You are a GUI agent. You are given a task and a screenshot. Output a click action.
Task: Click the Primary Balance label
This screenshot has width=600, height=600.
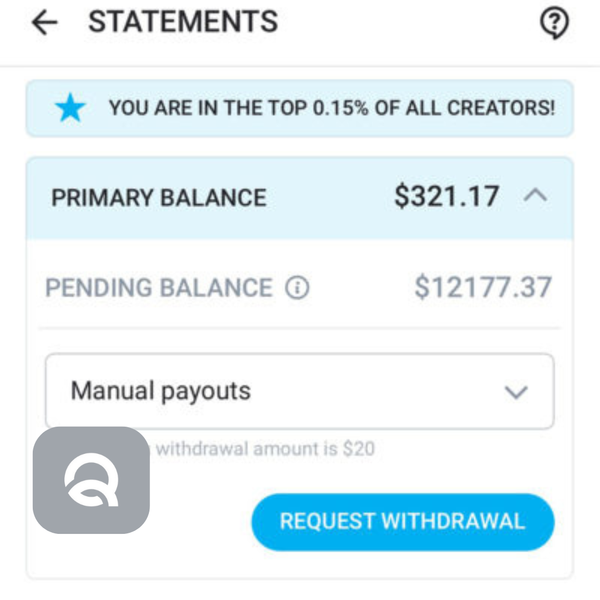pyautogui.click(x=159, y=197)
